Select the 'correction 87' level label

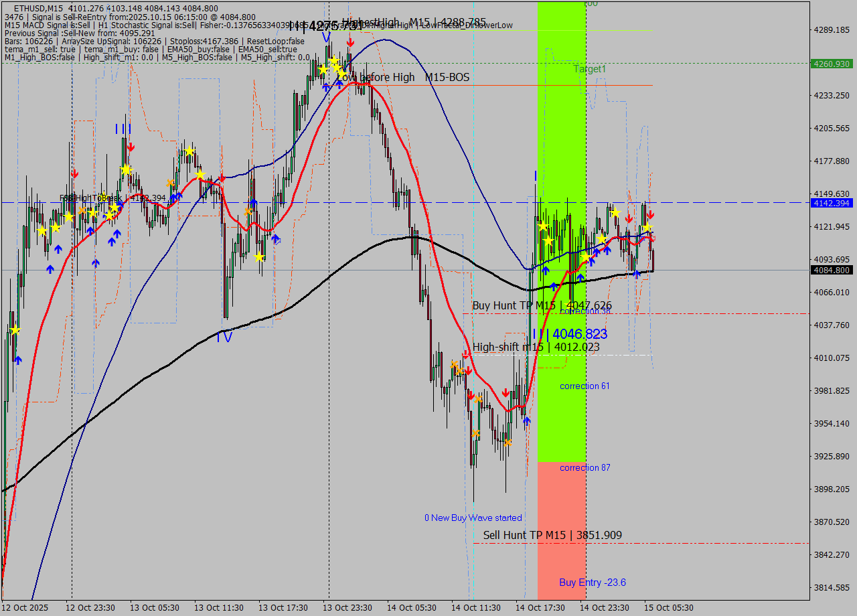click(x=585, y=467)
